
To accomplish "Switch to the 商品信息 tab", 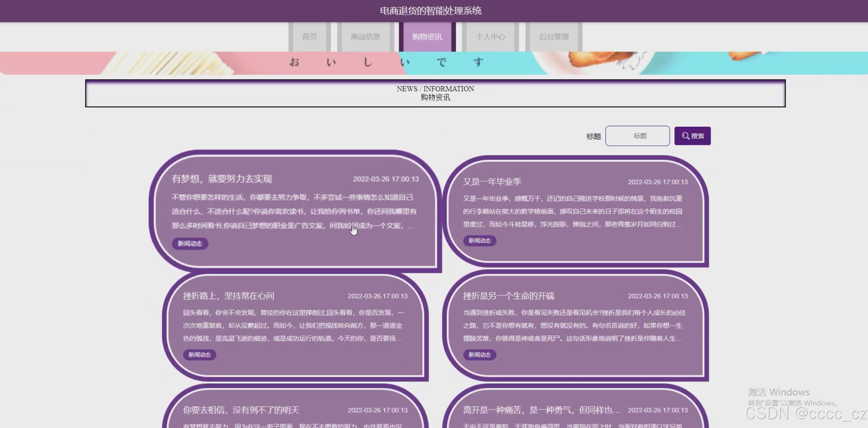I will (x=365, y=37).
